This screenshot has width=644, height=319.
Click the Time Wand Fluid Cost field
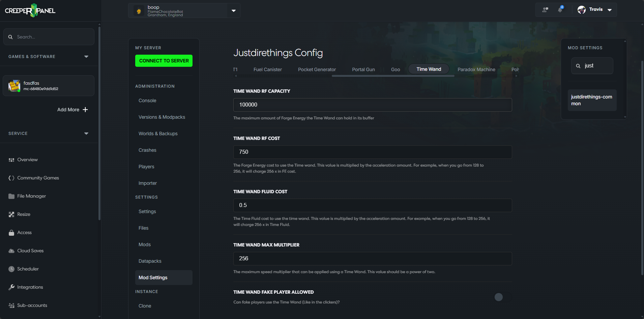pos(373,205)
